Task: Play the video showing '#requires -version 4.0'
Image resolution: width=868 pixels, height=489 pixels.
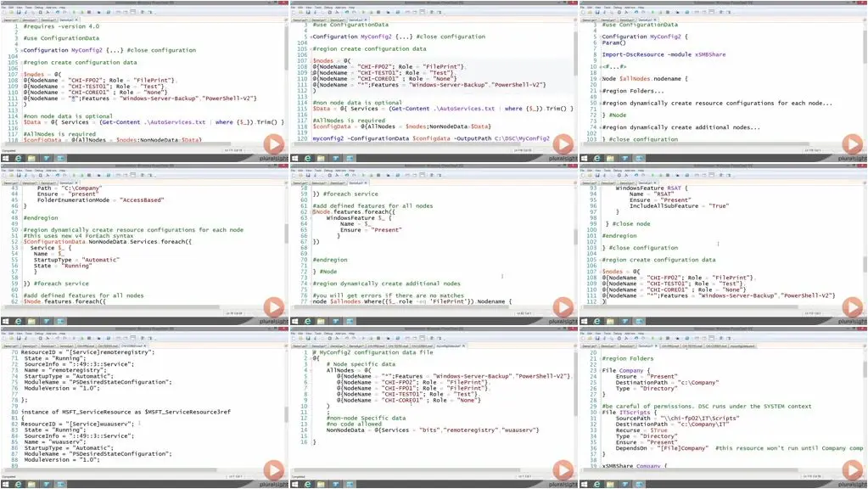Action: click(x=273, y=144)
